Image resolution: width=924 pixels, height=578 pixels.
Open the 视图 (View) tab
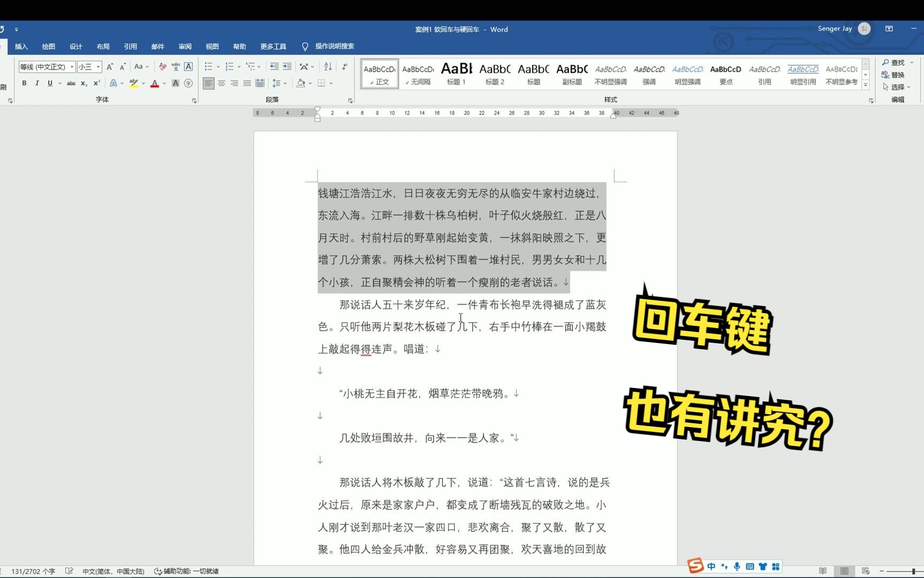(x=212, y=47)
